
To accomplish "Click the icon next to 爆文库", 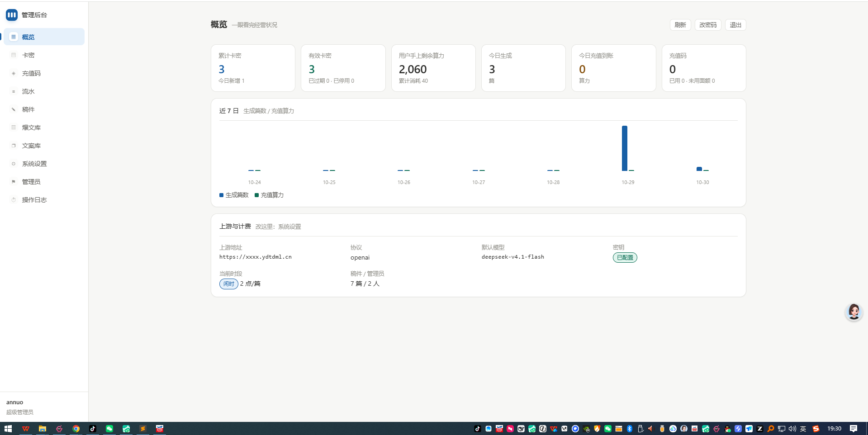I will 14,128.
